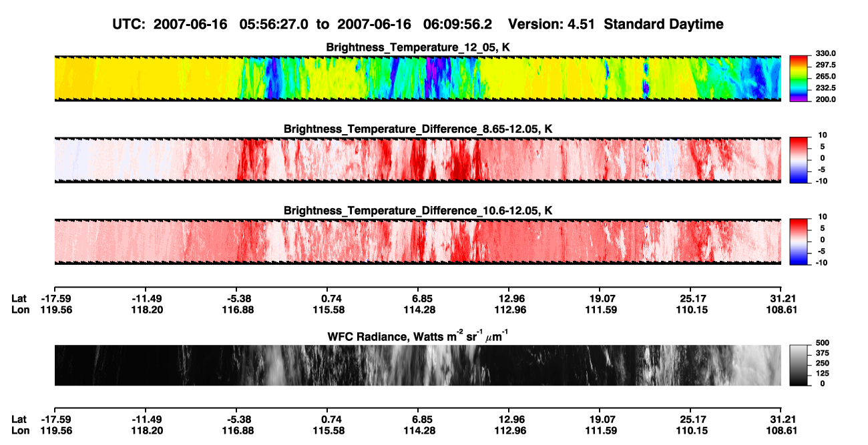868x445 pixels.
Task: Click the WFC Radiance panel title
Action: coord(418,336)
